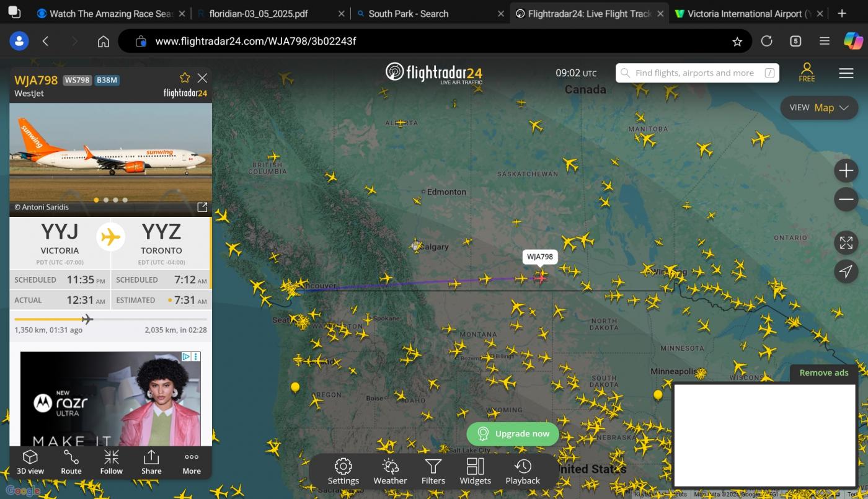Select the second photo carousel dot

(x=106, y=200)
